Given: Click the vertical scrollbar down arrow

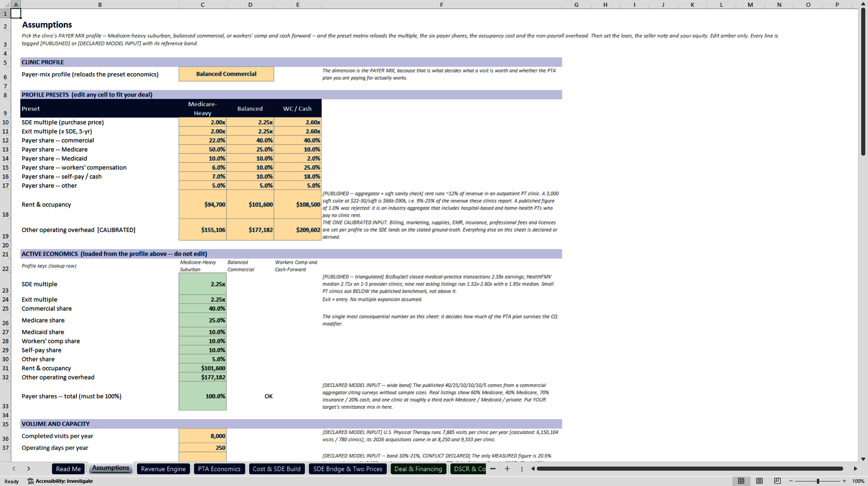Looking at the screenshot, I should coord(863,459).
